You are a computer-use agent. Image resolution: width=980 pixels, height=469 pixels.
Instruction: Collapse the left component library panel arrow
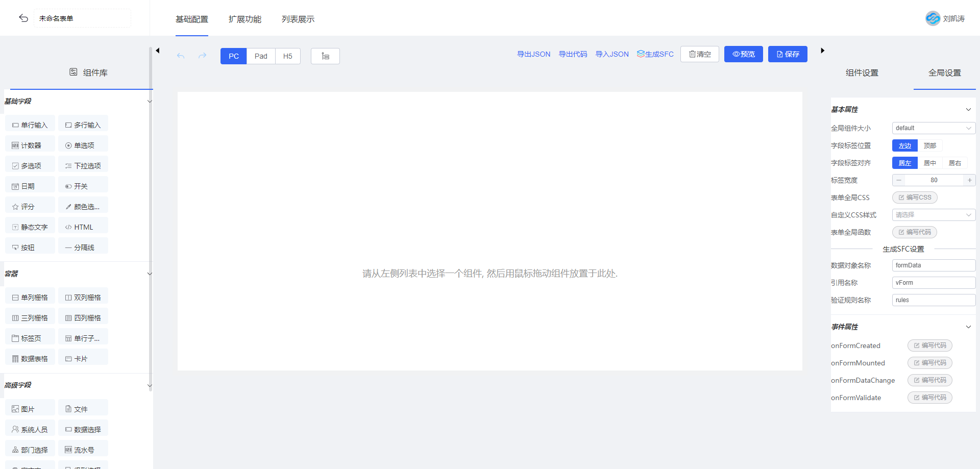pyautogui.click(x=158, y=51)
